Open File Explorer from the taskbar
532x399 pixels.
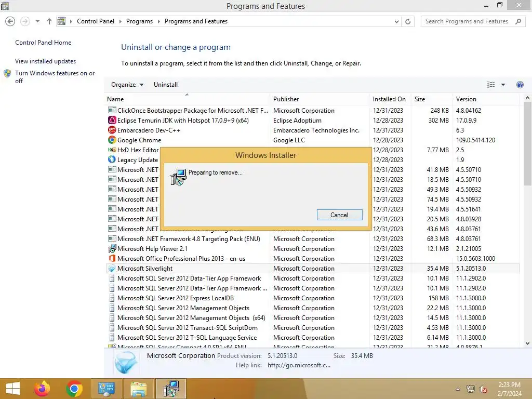(139, 389)
